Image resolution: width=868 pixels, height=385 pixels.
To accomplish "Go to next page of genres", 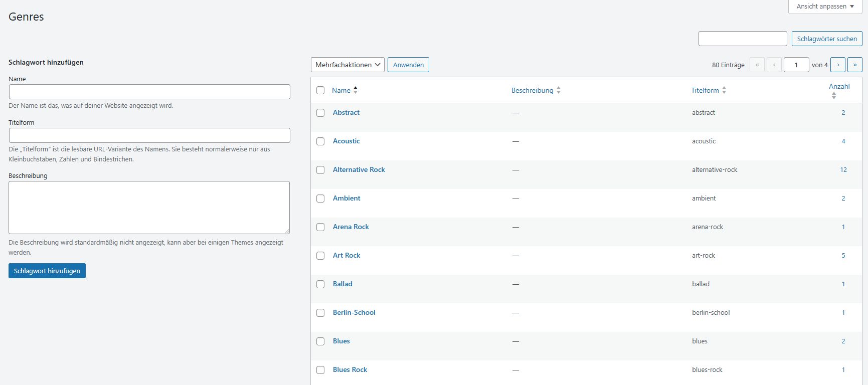I will click(837, 65).
